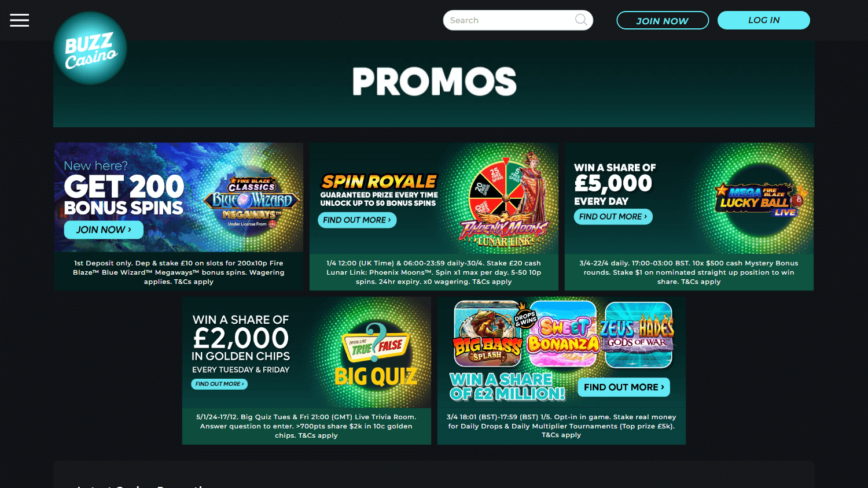Image resolution: width=868 pixels, height=488 pixels.
Task: Click FIND OUT MORE on £2,000 golden chips promo
Action: (219, 384)
